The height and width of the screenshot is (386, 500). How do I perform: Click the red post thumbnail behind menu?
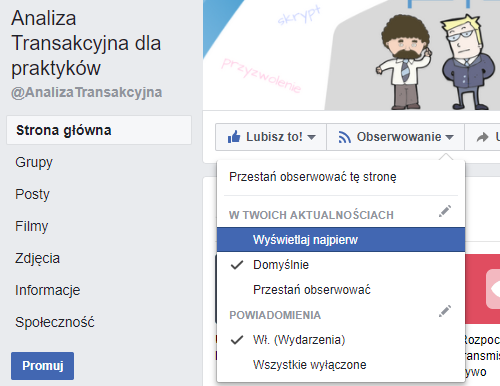pos(482,289)
